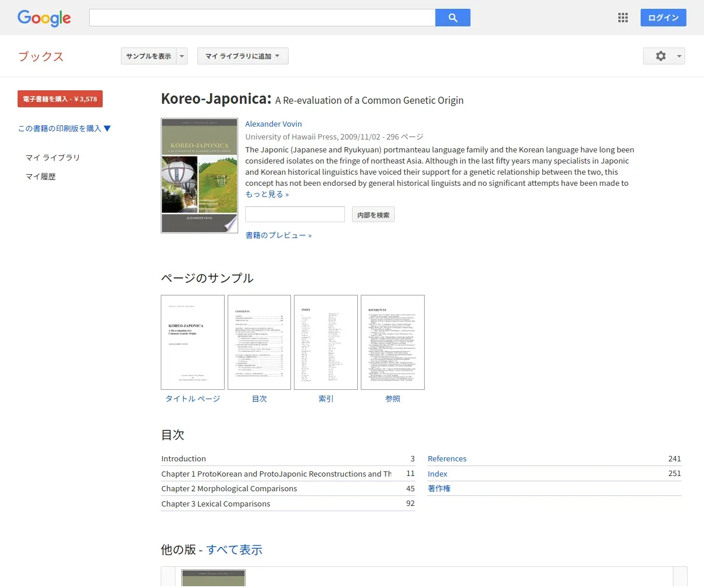Select Chapter 1 ProtoKorean and ProtoJaponic row
The width and height of the screenshot is (704, 588).
click(x=288, y=474)
